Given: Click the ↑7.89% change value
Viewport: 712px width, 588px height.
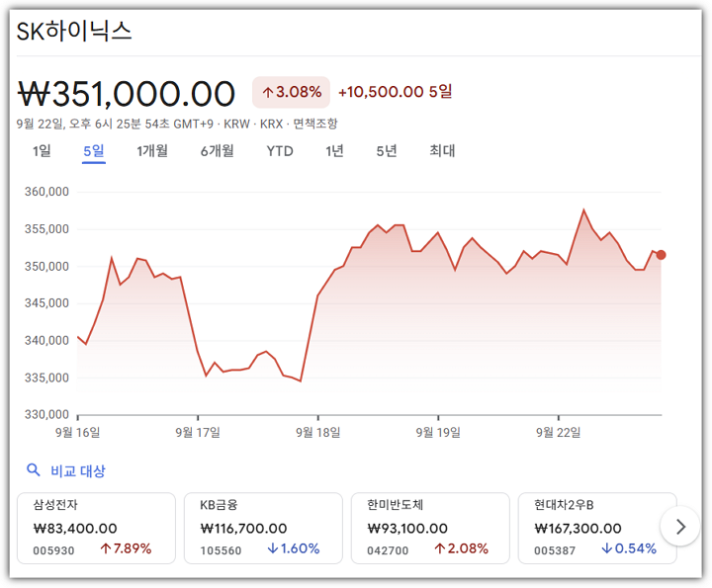Looking at the screenshot, I should 126,548.
